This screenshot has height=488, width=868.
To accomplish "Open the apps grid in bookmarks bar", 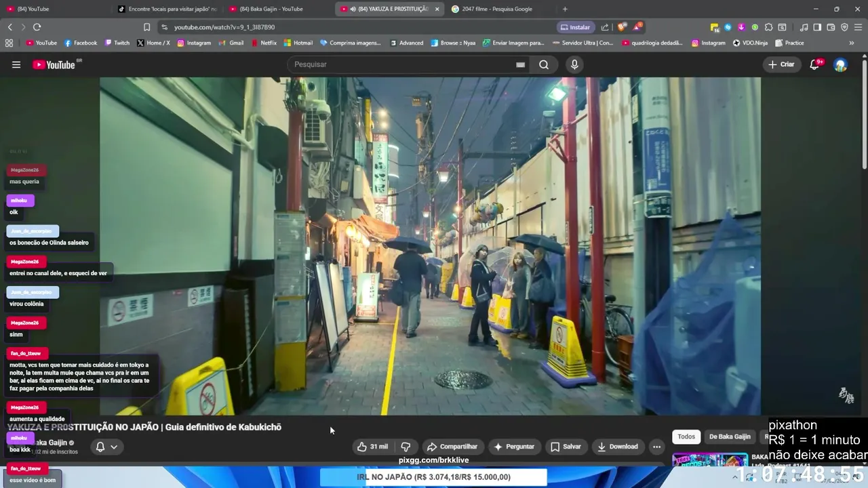I will [9, 43].
